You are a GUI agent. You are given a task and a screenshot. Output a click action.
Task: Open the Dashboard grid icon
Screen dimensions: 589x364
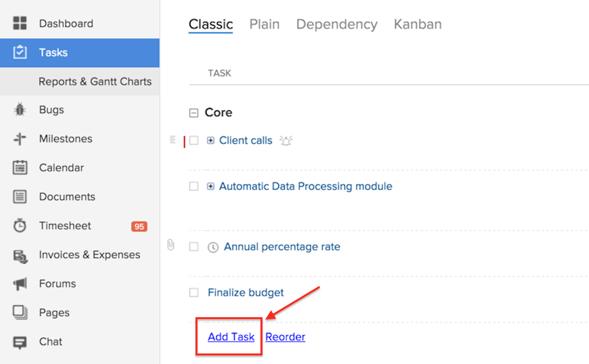[x=20, y=23]
